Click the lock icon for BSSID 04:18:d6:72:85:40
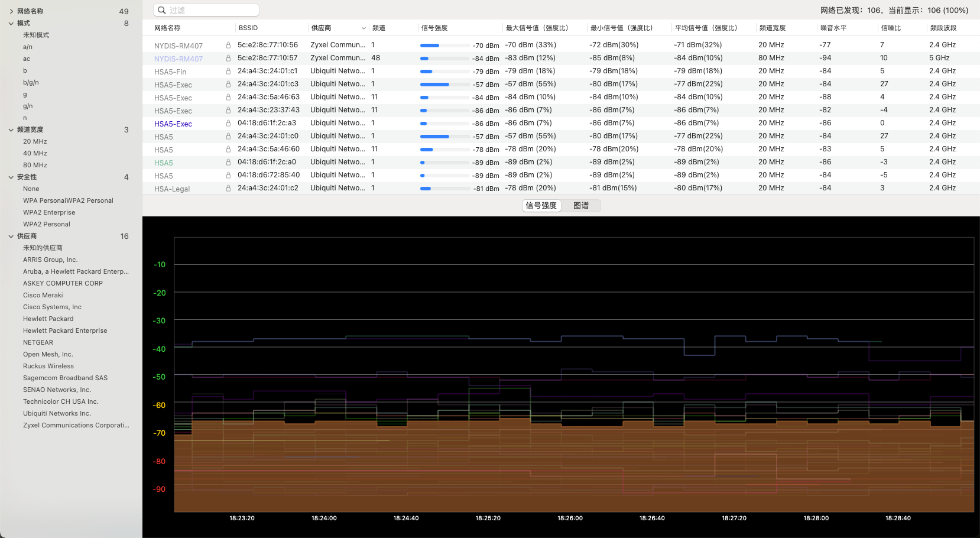The height and width of the screenshot is (538, 980). [x=228, y=175]
